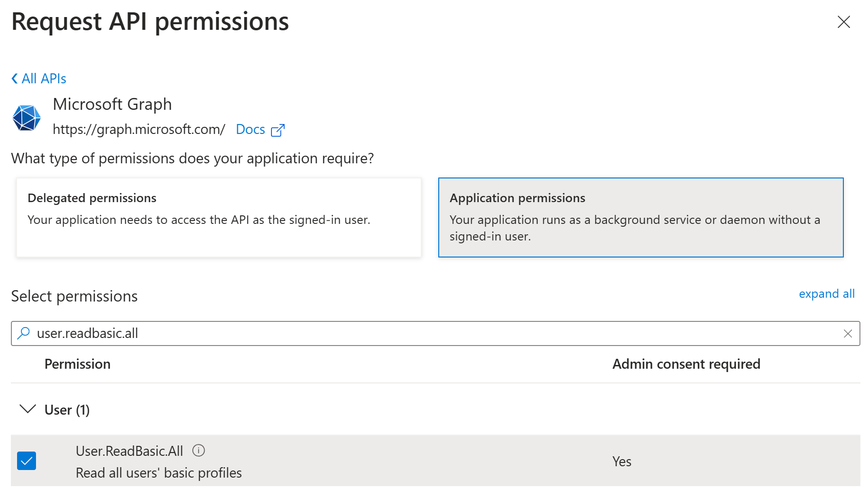Click the magnifier icon in search box
Viewport: 868px width, 497px height.
23,333
